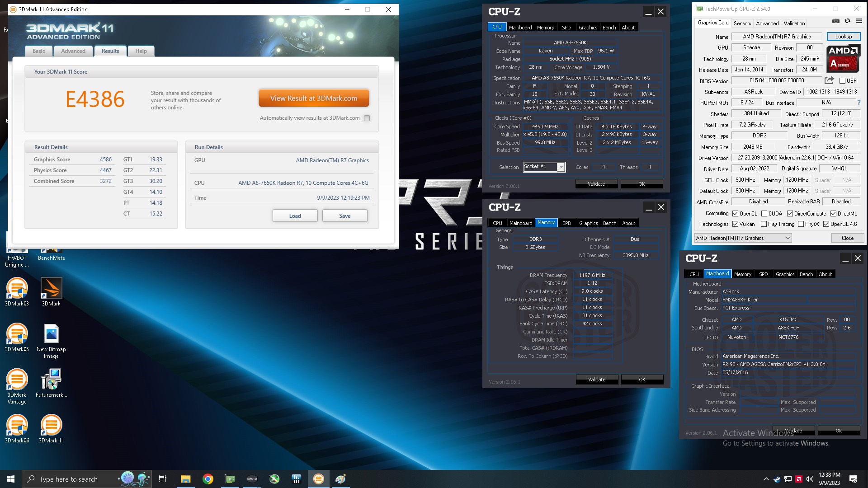This screenshot has height=488, width=868.
Task: Click View Result at 3DMark.com button
Action: [314, 98]
